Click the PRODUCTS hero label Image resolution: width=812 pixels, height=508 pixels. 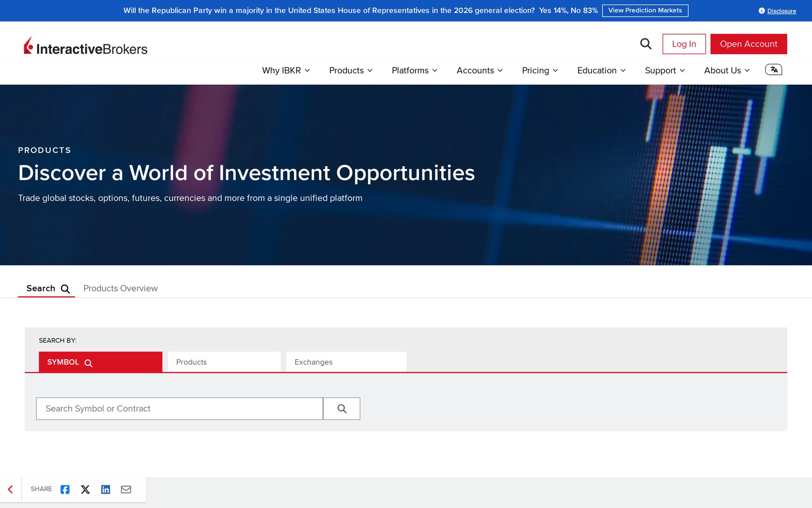44,150
